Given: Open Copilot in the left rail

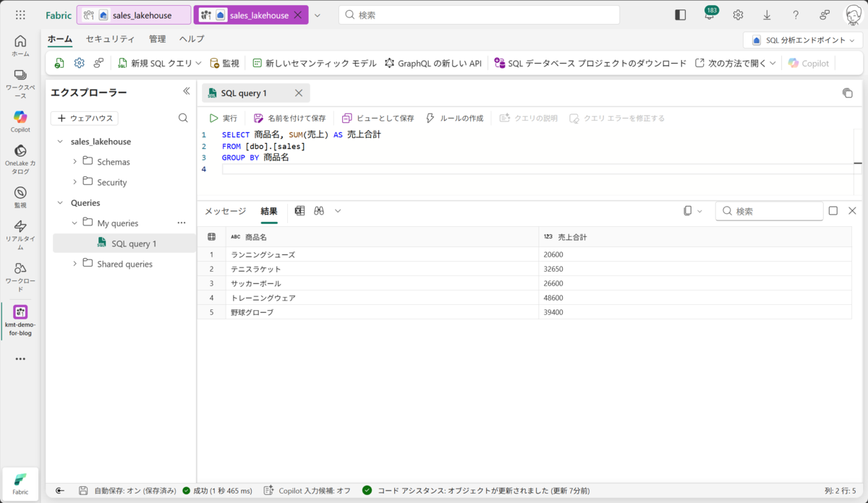Looking at the screenshot, I should click(20, 121).
